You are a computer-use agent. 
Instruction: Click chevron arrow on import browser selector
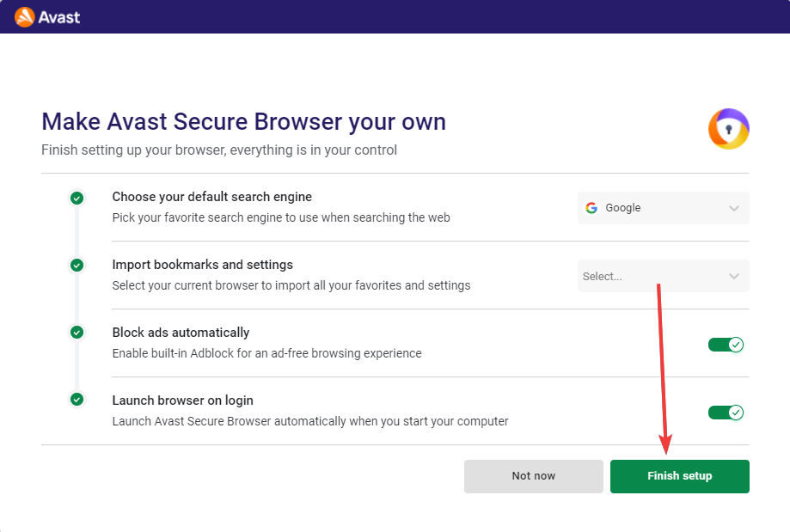734,276
